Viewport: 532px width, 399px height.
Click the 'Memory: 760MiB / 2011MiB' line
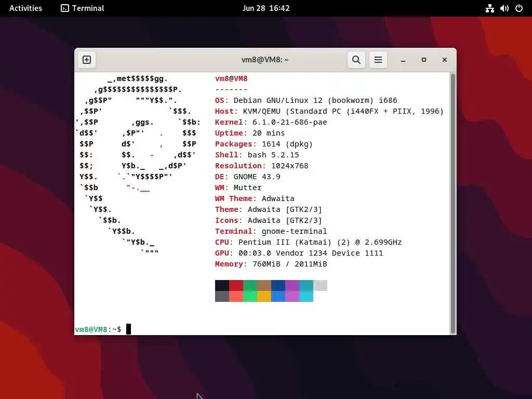(271, 264)
